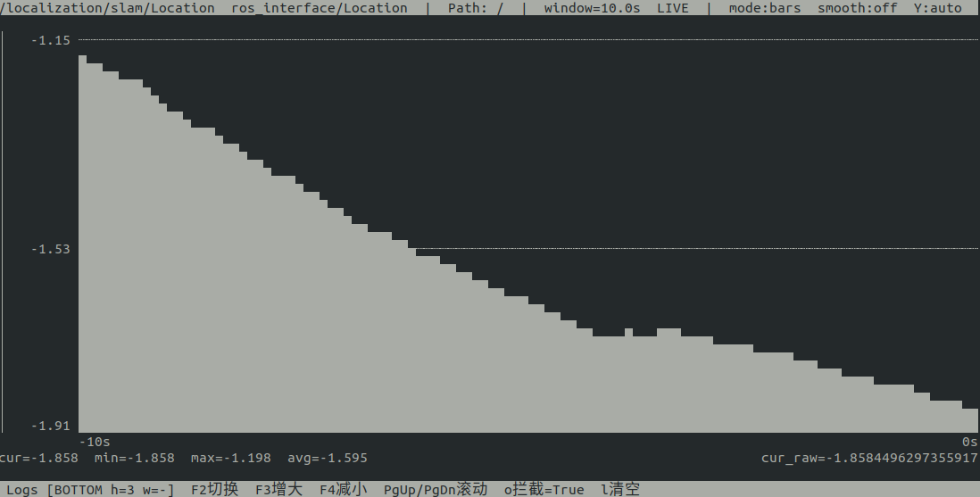Click F2切换 shortcut hint
The width and height of the screenshot is (980, 497).
tap(214, 490)
